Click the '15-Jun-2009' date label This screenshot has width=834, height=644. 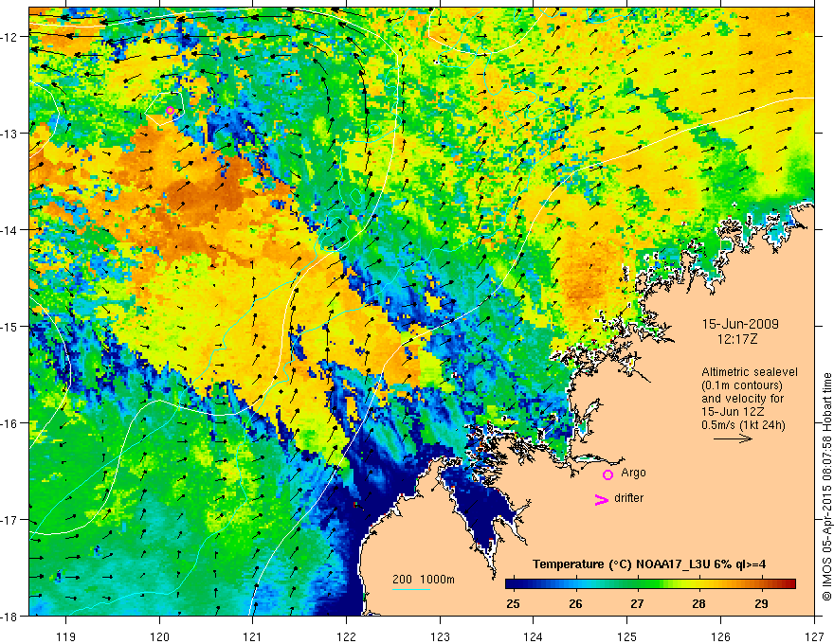pyautogui.click(x=740, y=324)
